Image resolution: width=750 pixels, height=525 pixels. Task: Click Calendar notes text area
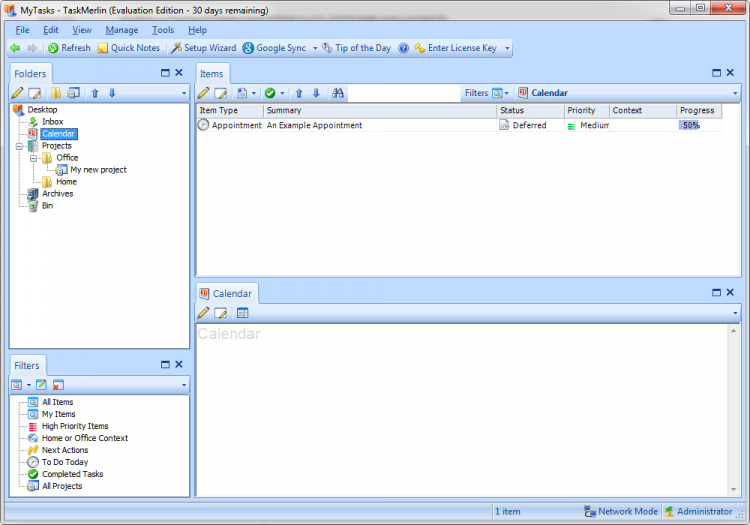pyautogui.click(x=462, y=410)
